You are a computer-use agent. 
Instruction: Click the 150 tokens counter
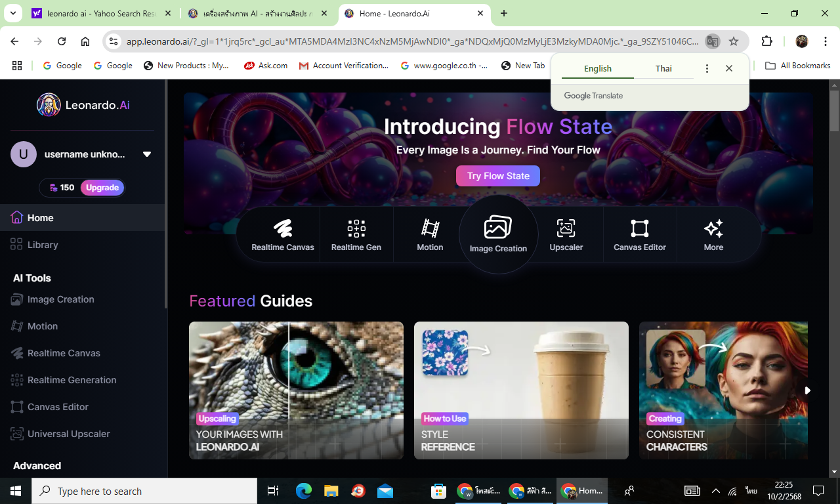62,188
